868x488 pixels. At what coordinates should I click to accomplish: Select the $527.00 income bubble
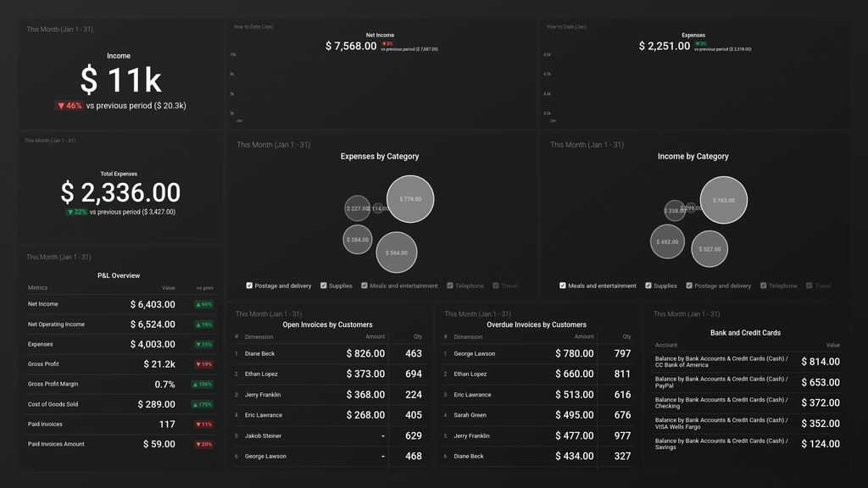pos(709,249)
